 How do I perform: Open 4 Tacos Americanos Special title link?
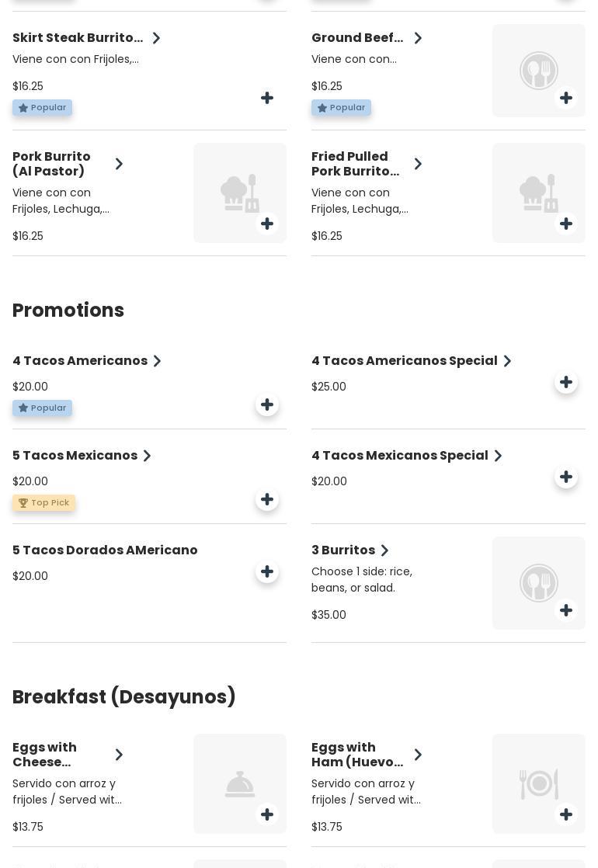[404, 361]
